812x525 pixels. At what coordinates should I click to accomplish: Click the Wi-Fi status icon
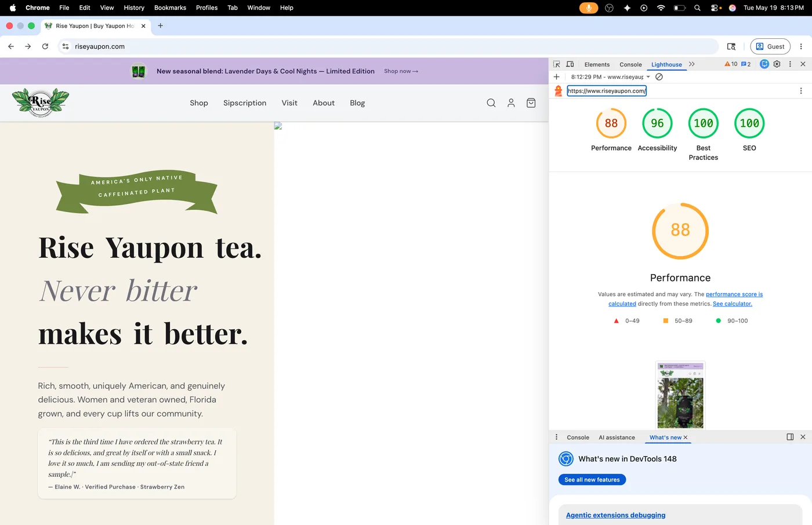(x=661, y=8)
